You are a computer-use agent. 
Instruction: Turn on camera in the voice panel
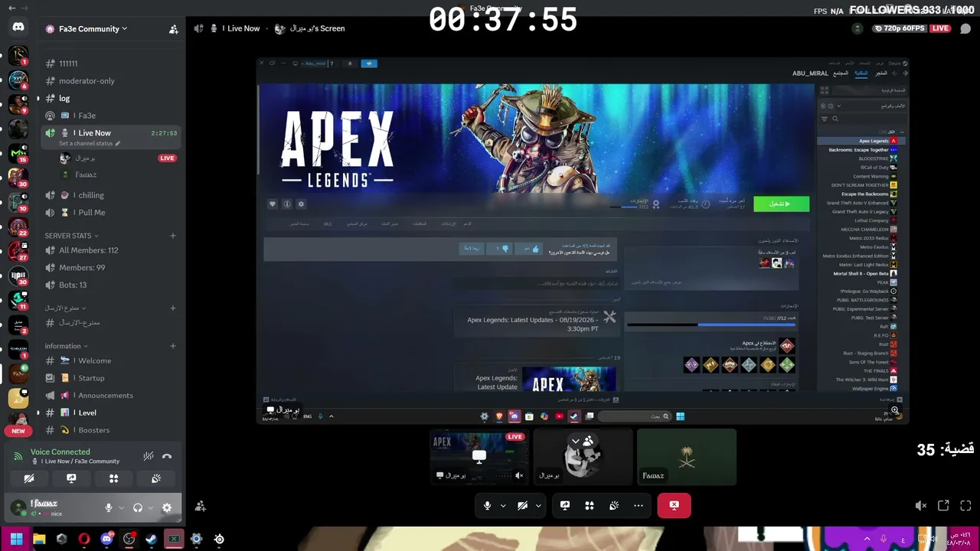pos(29,478)
